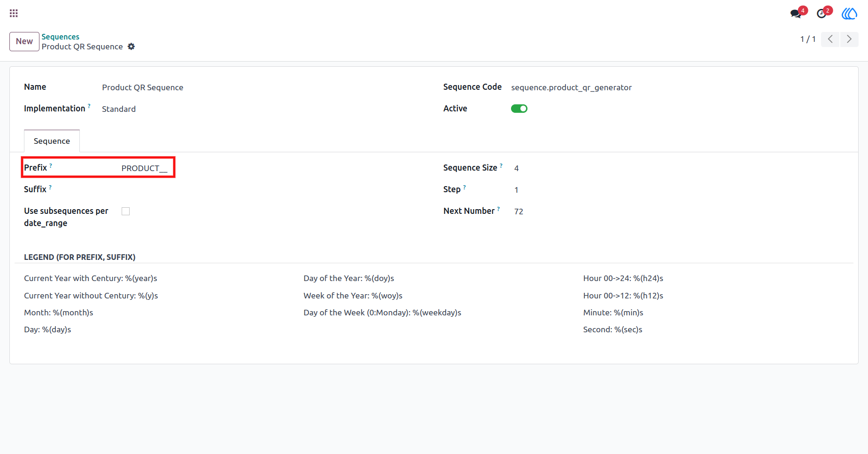Screen dimensions: 868x454
Task: Click the legend text 'Current Year with Century: %(year)s'
Action: (91, 278)
